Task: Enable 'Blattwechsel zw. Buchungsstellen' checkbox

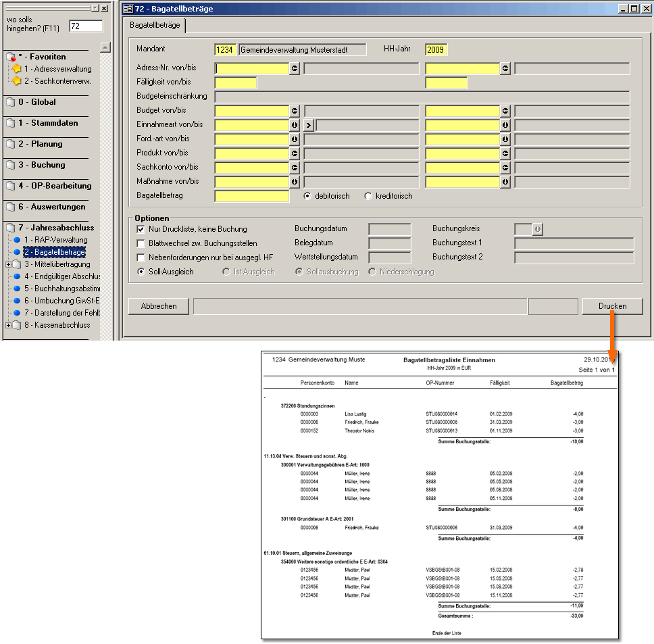Action: (141, 243)
